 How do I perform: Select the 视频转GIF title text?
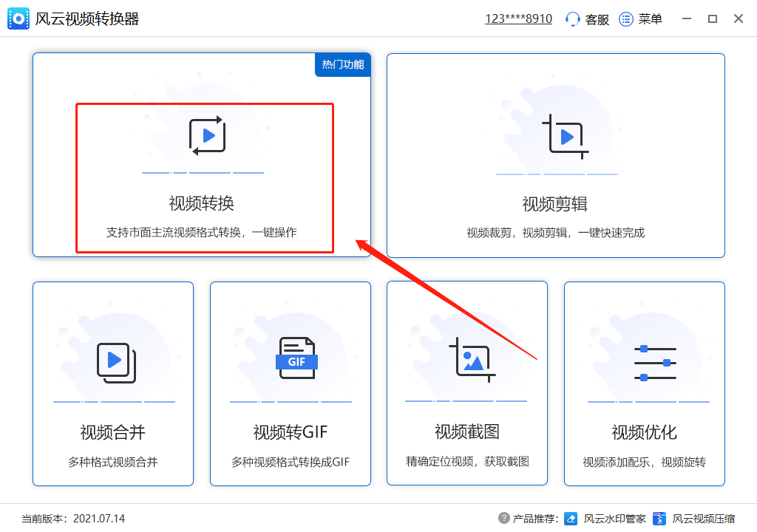point(290,432)
